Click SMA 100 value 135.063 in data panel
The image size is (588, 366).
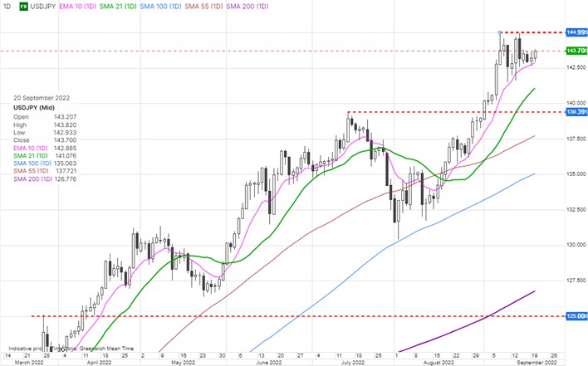[x=65, y=163]
